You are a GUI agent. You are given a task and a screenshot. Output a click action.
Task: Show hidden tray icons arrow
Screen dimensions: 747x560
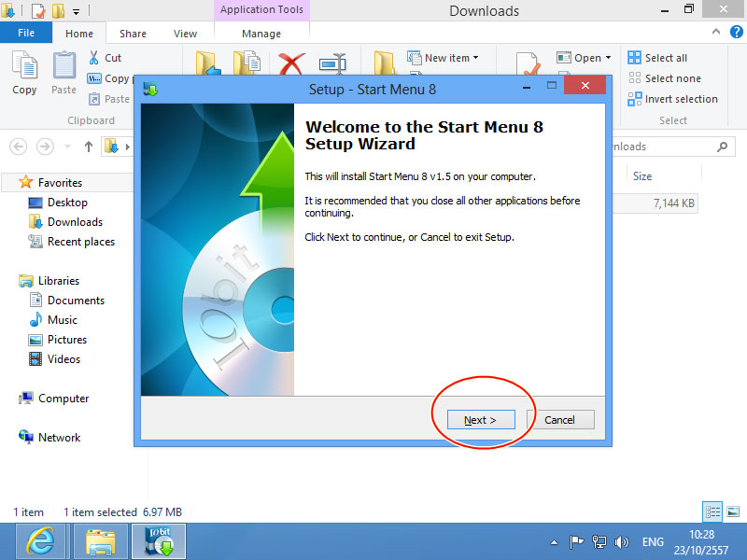pyautogui.click(x=554, y=542)
